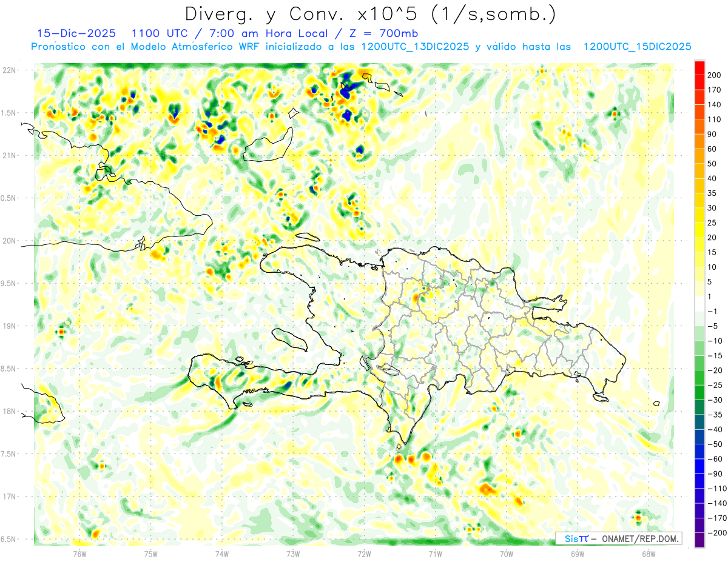Click the "17N" latitude label
728x562 pixels.
click(x=9, y=497)
